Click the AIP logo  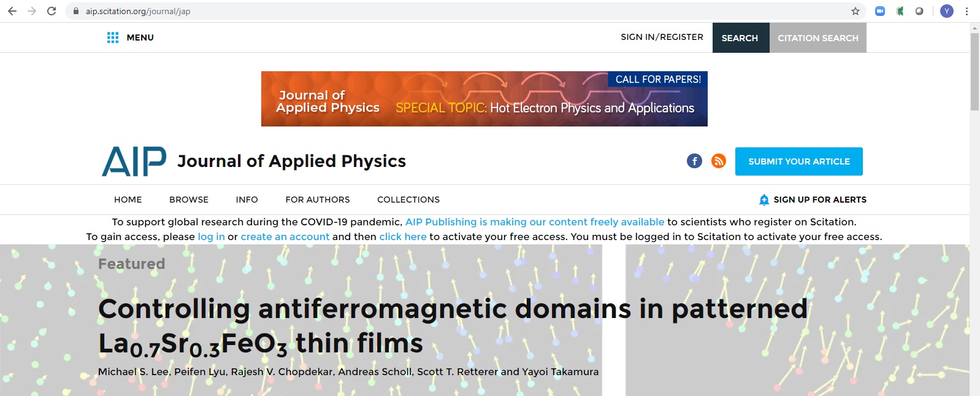134,161
